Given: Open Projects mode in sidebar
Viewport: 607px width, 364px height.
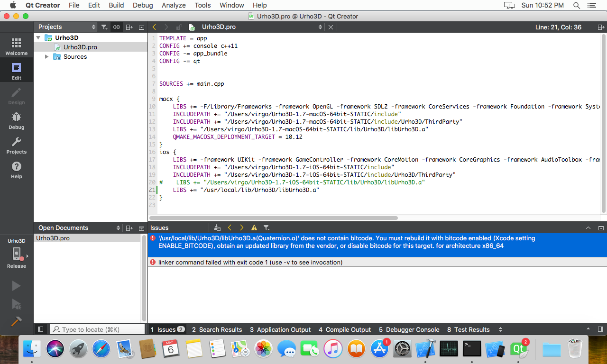Looking at the screenshot, I should click(17, 145).
